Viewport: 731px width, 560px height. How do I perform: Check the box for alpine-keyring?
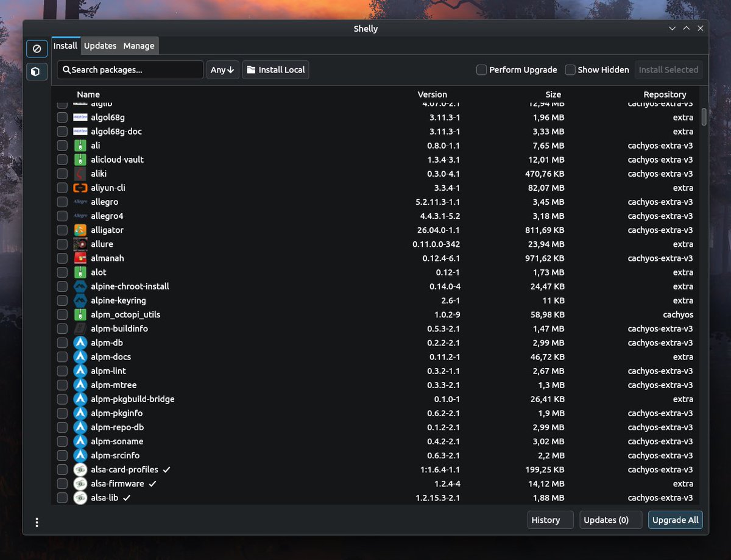click(62, 300)
